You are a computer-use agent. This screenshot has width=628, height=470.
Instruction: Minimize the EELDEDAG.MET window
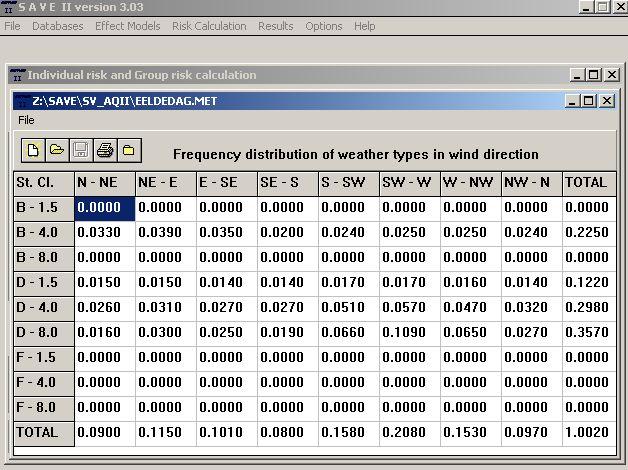572,101
